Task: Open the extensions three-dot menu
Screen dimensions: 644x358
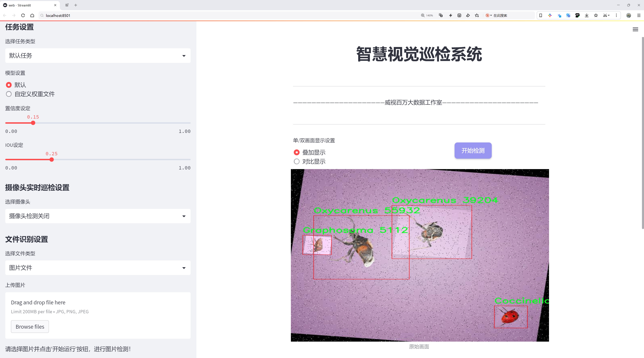Action: 617,15
